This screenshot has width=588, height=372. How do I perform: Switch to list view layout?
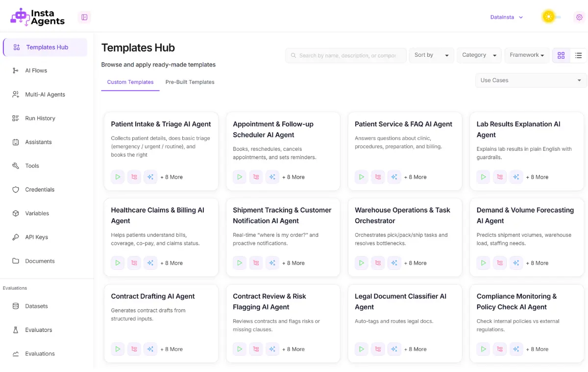tap(578, 55)
